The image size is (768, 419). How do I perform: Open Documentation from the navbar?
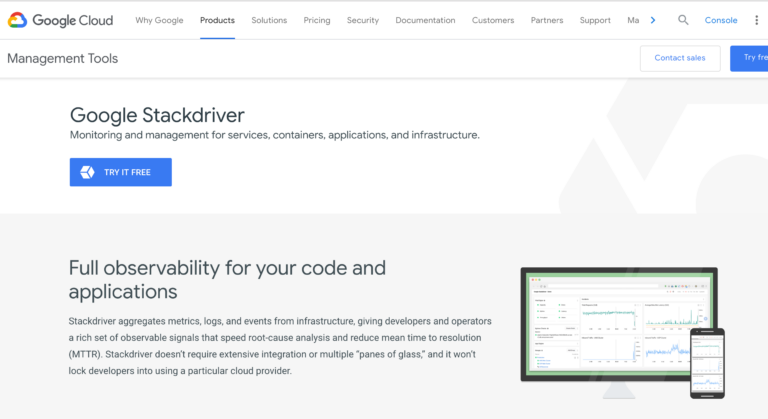pyautogui.click(x=425, y=20)
